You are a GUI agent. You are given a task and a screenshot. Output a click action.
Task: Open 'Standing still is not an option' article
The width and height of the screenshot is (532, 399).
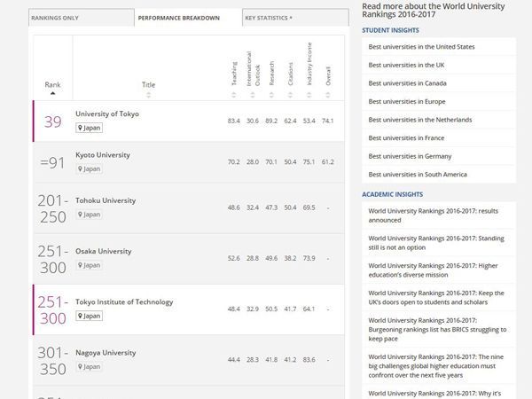[x=436, y=243]
